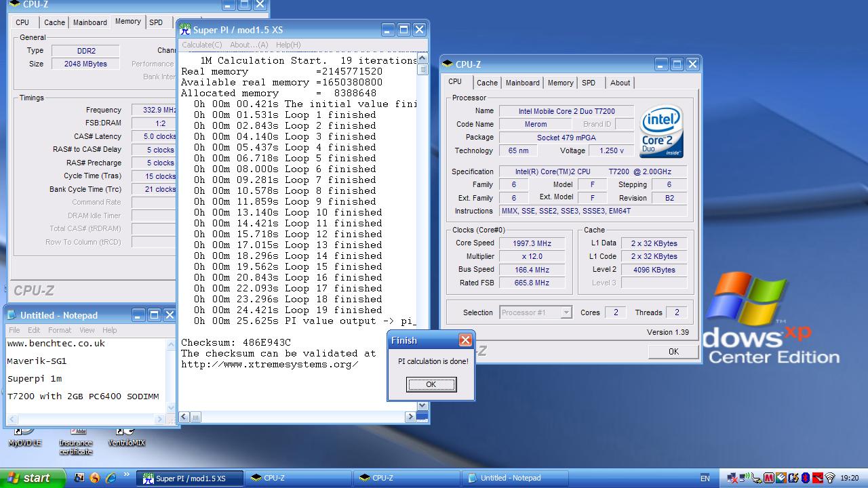This screenshot has height=488, width=868.
Task: Open the white Wi-Fi signal tray icon
Action: [830, 478]
